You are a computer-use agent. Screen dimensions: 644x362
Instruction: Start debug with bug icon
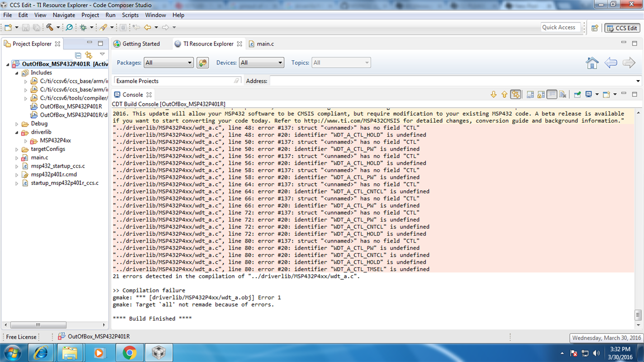(83, 27)
